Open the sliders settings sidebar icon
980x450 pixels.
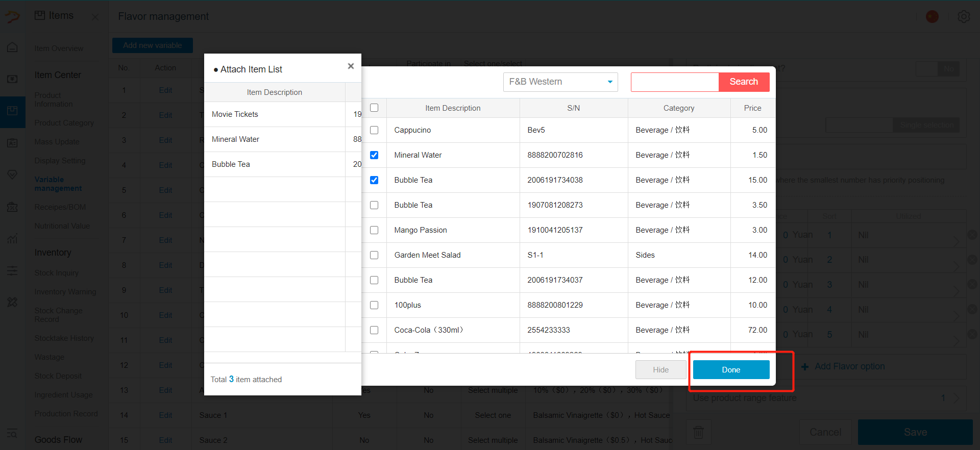(12, 270)
